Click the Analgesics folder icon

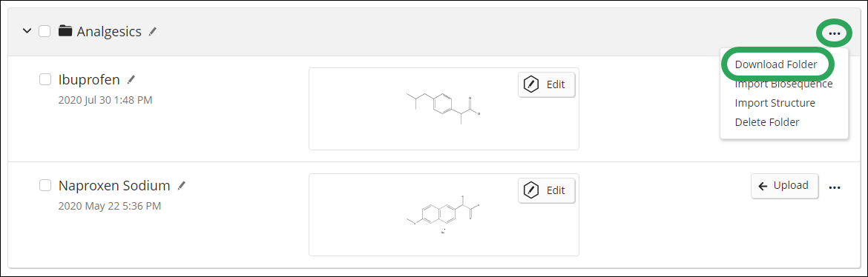click(65, 31)
